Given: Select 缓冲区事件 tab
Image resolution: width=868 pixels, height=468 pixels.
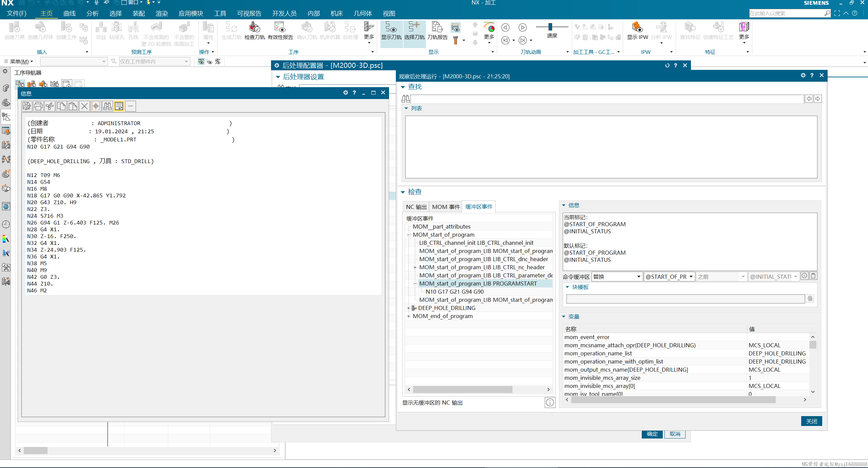Looking at the screenshot, I should coord(479,207).
